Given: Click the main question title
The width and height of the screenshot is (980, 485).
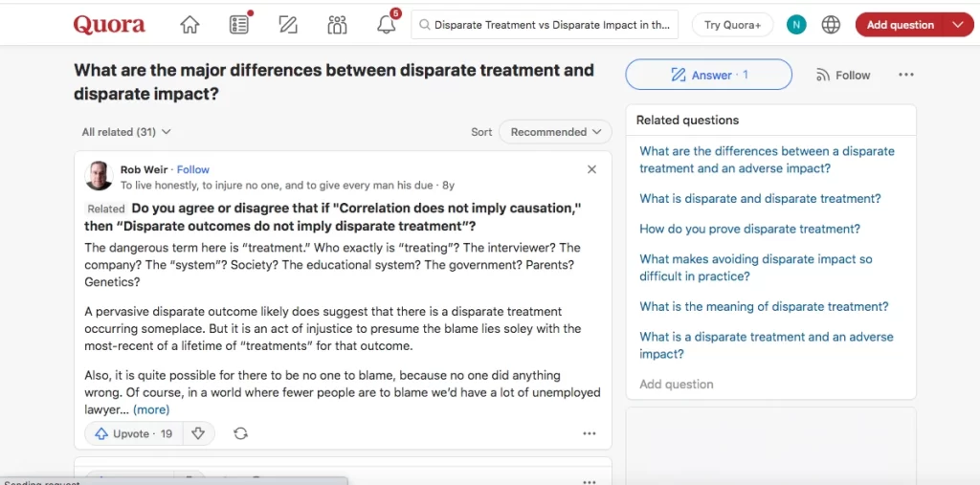Looking at the screenshot, I should (x=334, y=82).
